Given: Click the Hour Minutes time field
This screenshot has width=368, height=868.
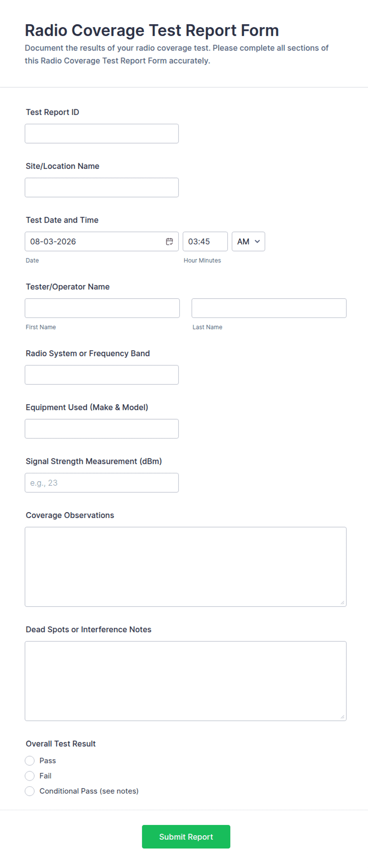Looking at the screenshot, I should tap(205, 242).
